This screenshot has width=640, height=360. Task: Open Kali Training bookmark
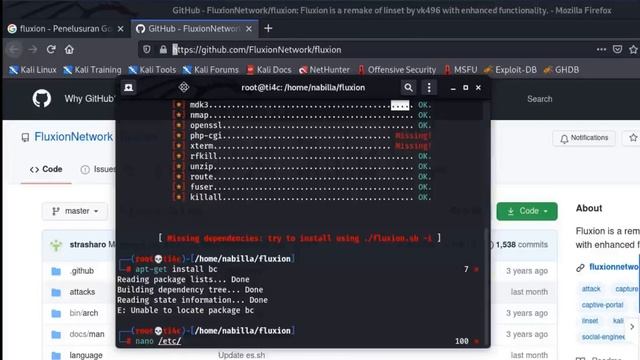click(x=92, y=70)
